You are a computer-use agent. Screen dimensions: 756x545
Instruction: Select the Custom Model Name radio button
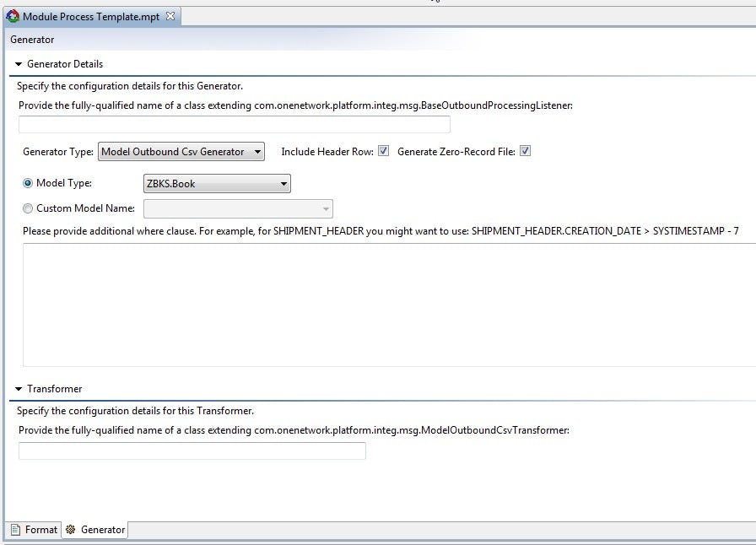click(28, 208)
